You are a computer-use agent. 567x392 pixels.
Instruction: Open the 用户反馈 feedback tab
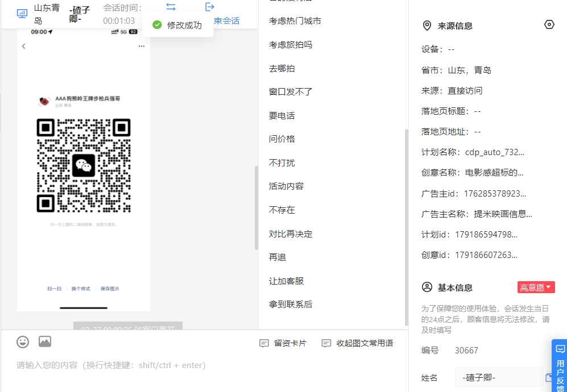560,366
